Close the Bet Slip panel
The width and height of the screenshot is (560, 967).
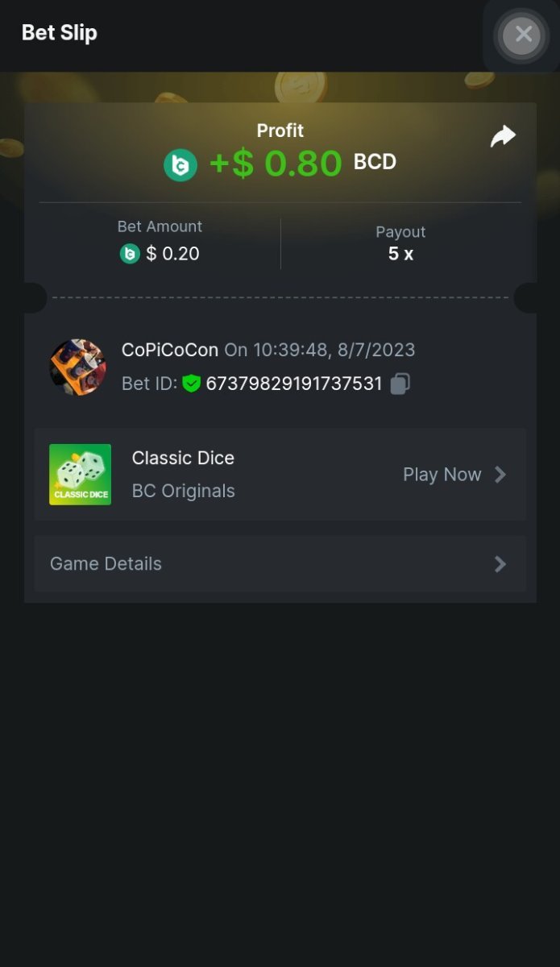coord(523,35)
